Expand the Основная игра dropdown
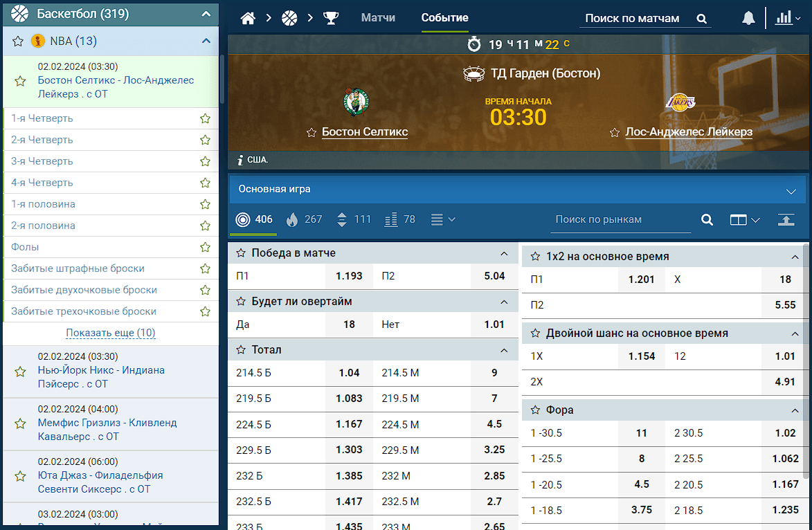This screenshot has width=812, height=530. pyautogui.click(x=791, y=192)
